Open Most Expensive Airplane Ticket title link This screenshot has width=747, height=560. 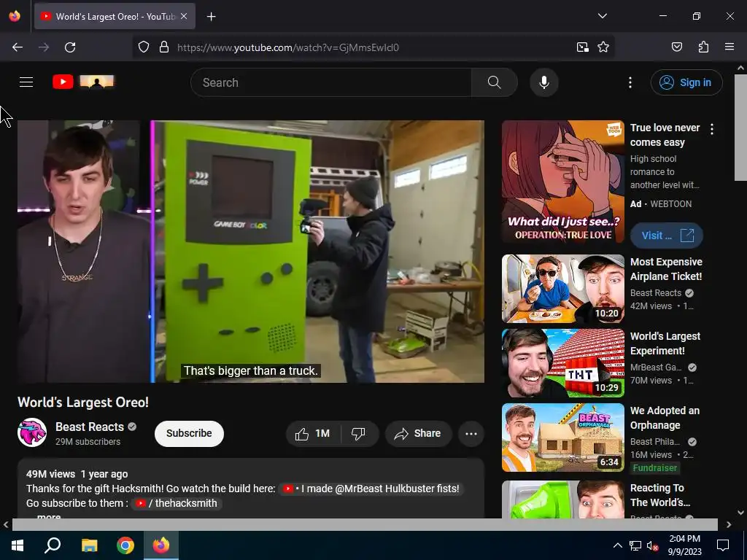(x=666, y=269)
